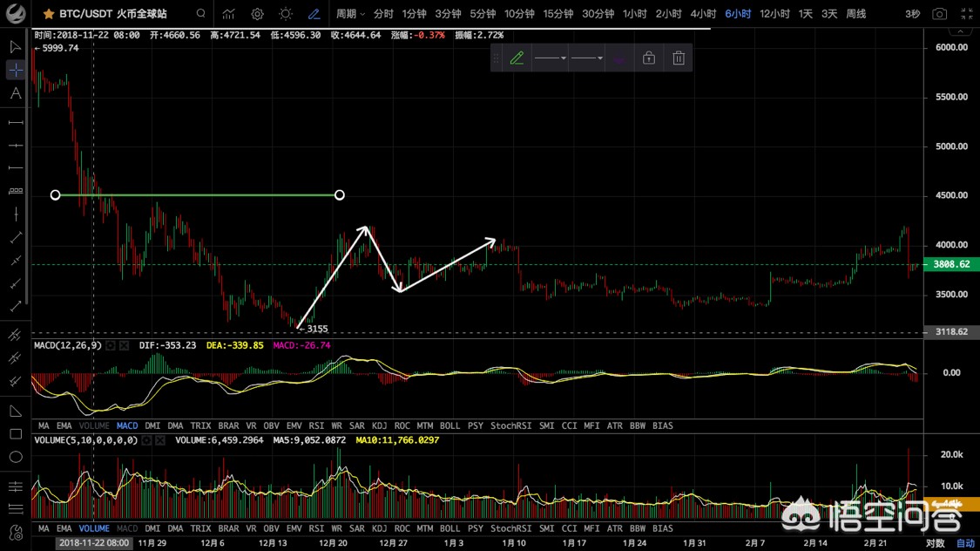Lock the selected drawing
The width and height of the screenshot is (980, 551).
[649, 58]
